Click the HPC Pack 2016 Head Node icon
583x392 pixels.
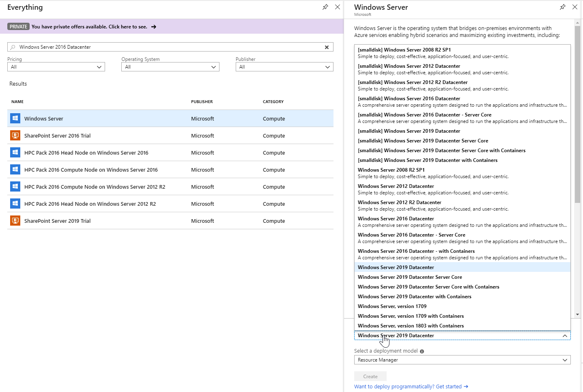[15, 152]
